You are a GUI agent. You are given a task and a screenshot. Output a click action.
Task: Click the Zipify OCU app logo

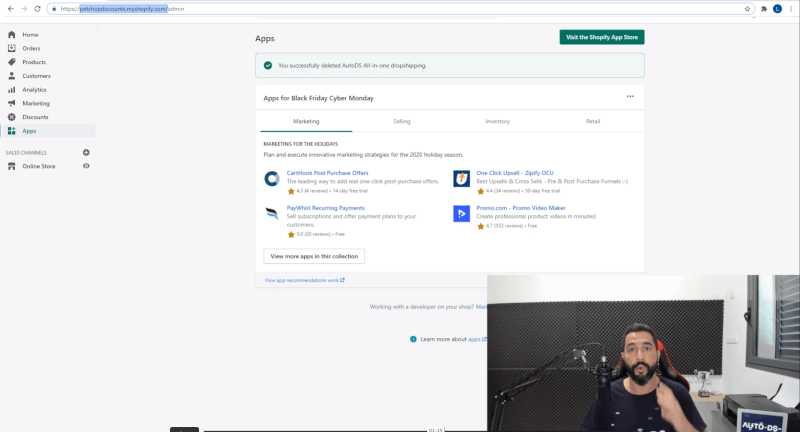pyautogui.click(x=462, y=179)
